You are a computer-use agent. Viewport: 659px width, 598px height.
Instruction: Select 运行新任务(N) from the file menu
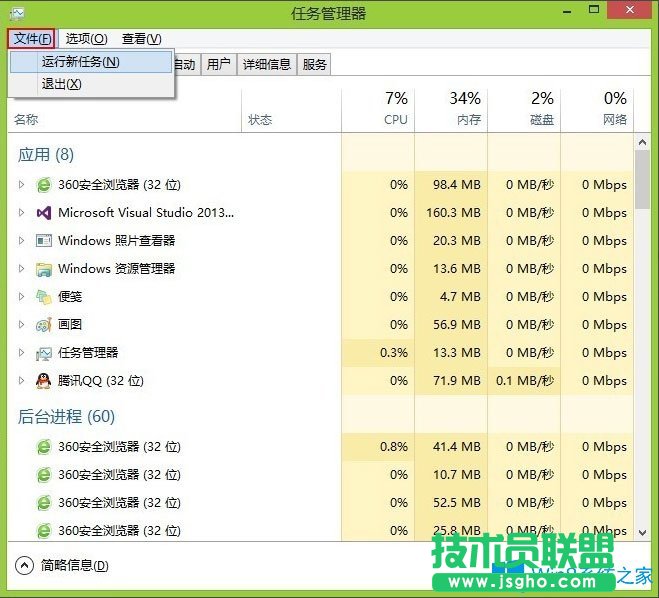tap(80, 62)
